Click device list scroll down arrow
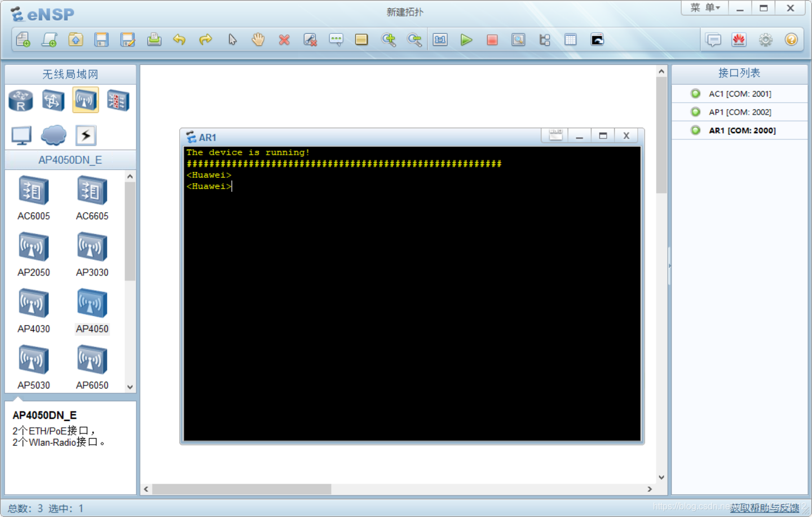The height and width of the screenshot is (517, 812). pyautogui.click(x=130, y=387)
